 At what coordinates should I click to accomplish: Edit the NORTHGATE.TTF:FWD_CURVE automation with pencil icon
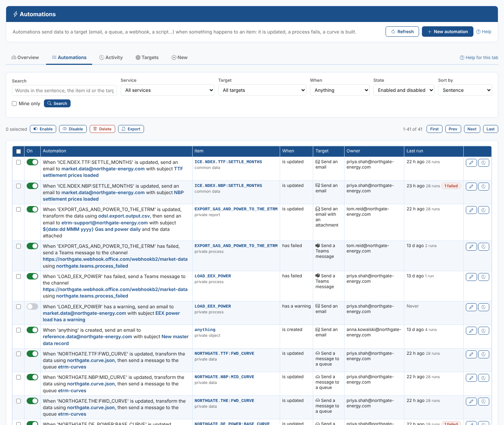(471, 354)
